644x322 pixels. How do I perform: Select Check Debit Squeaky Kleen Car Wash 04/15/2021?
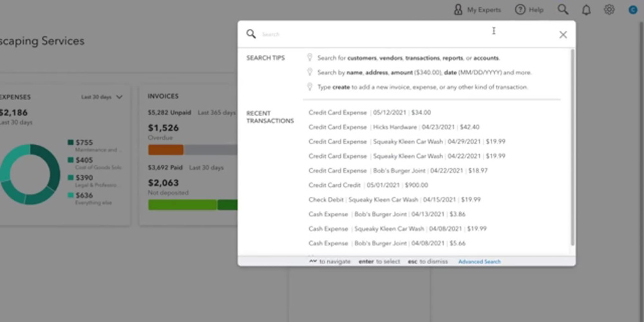pos(394,200)
